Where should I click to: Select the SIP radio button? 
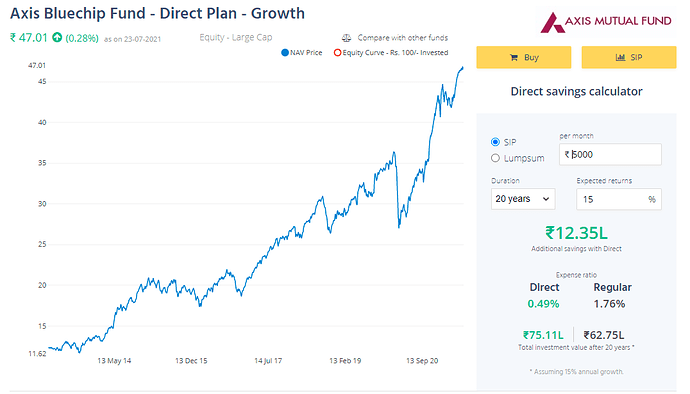pyautogui.click(x=495, y=142)
